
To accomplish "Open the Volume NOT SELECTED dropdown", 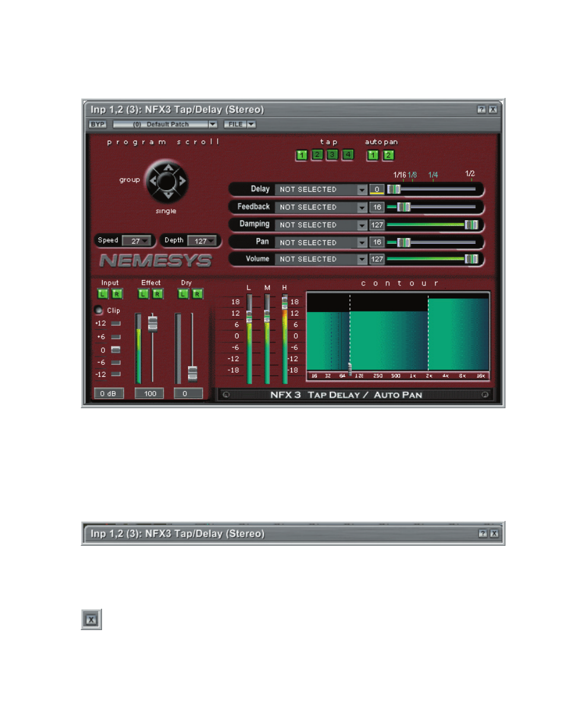I will tap(363, 259).
